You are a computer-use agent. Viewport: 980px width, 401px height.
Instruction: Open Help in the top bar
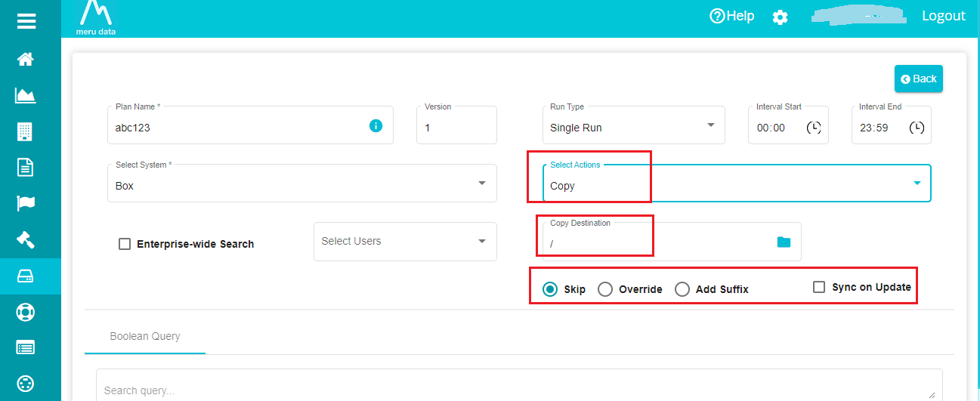click(732, 16)
